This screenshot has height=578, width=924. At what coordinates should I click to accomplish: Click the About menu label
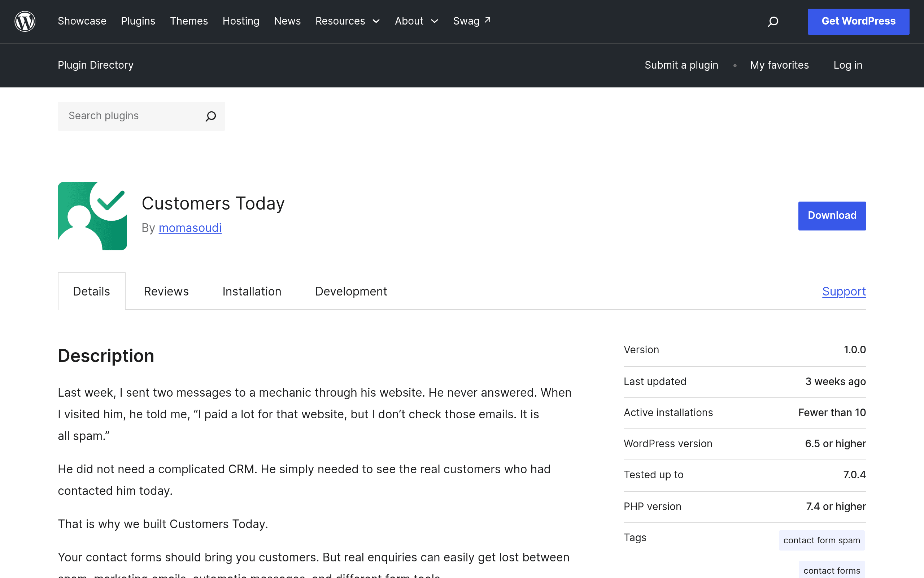[409, 21]
